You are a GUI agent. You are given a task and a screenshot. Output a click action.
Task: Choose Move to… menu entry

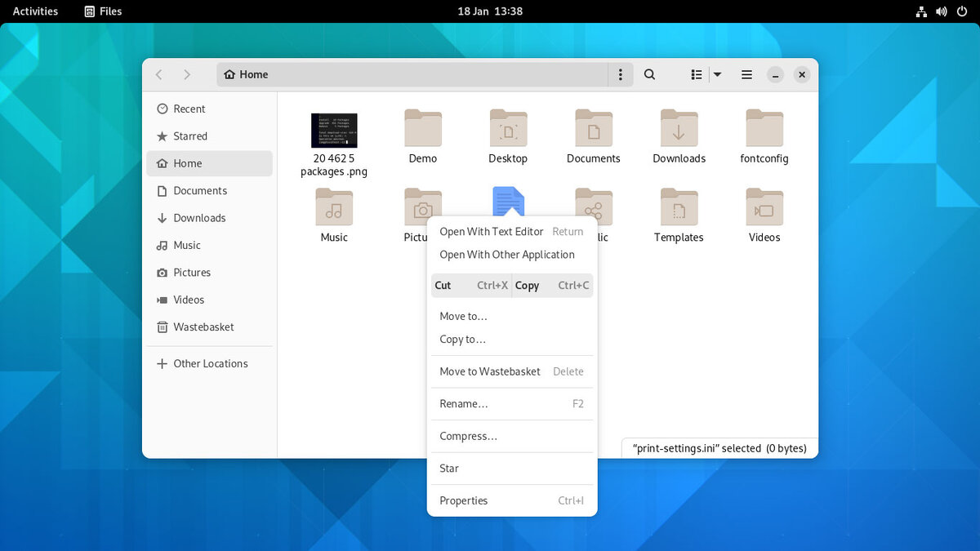pyautogui.click(x=512, y=316)
